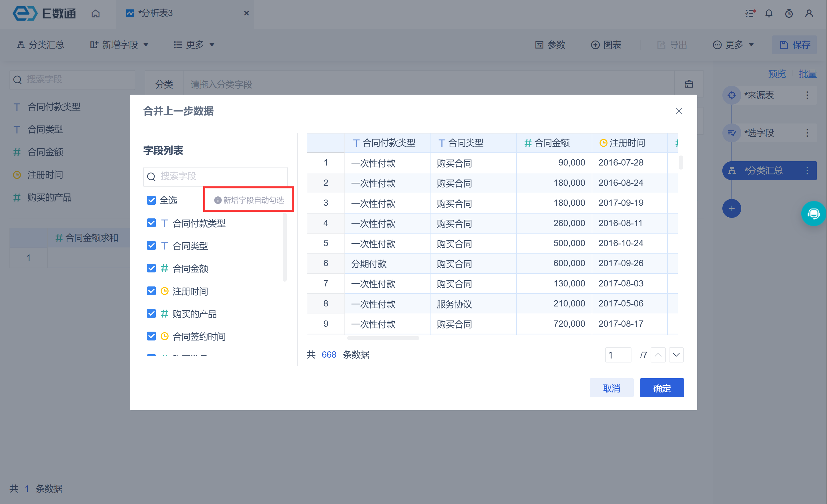Open the user profile icon
The height and width of the screenshot is (504, 827).
click(809, 13)
